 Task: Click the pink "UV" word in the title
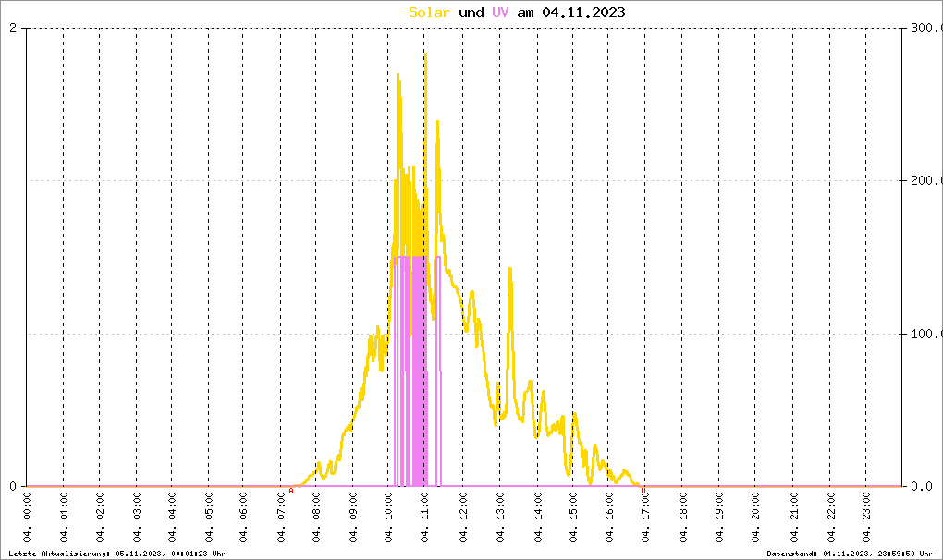(500, 12)
